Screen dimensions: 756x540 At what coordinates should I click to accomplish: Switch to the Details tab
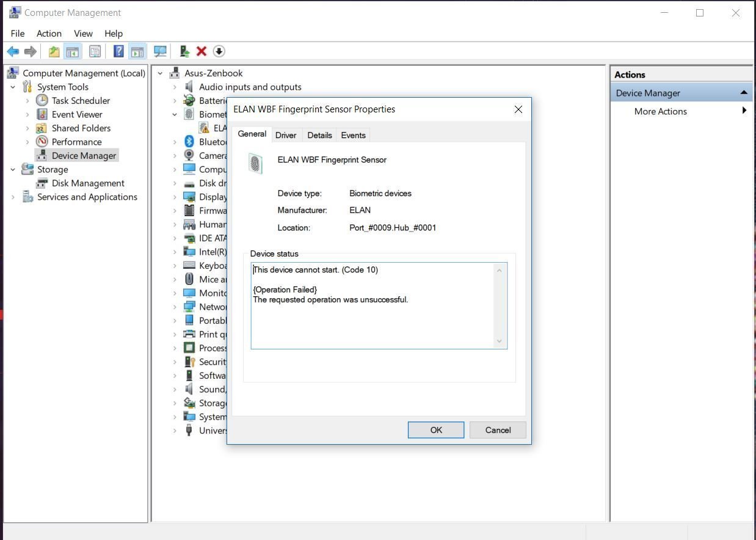[319, 135]
